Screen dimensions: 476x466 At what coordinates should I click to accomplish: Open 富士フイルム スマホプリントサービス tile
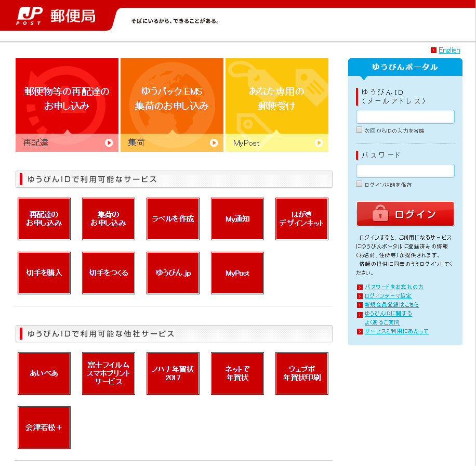click(109, 373)
